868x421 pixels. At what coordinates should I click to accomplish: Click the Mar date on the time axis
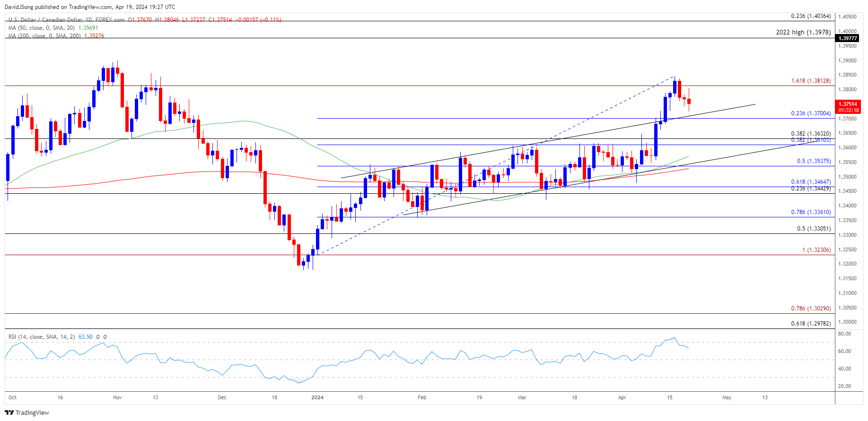pos(522,397)
